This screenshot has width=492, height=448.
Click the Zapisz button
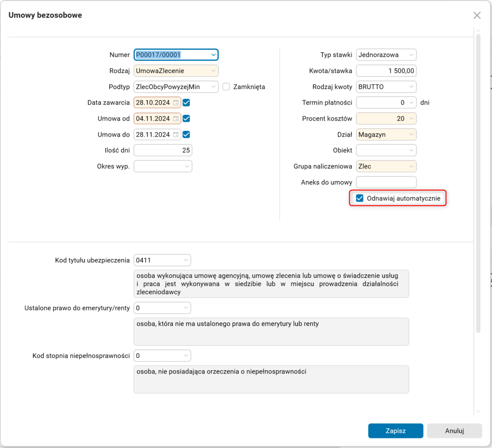click(396, 431)
